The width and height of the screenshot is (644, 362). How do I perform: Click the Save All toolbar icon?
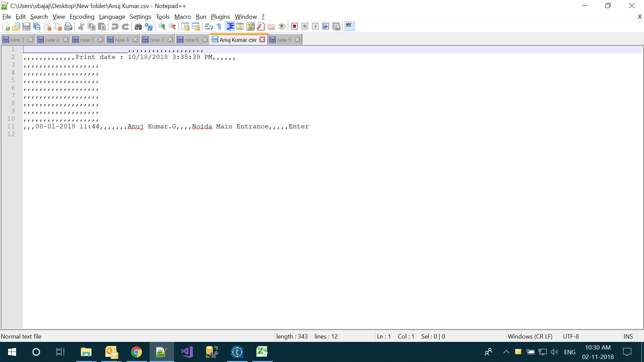click(37, 26)
